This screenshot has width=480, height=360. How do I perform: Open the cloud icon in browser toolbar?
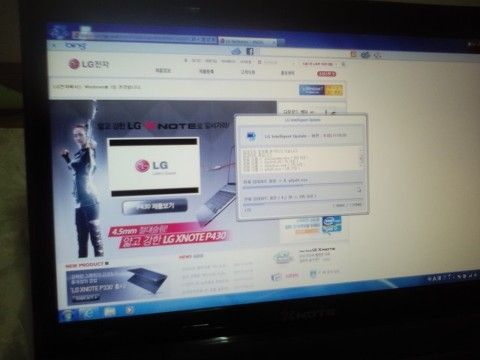pos(236,51)
